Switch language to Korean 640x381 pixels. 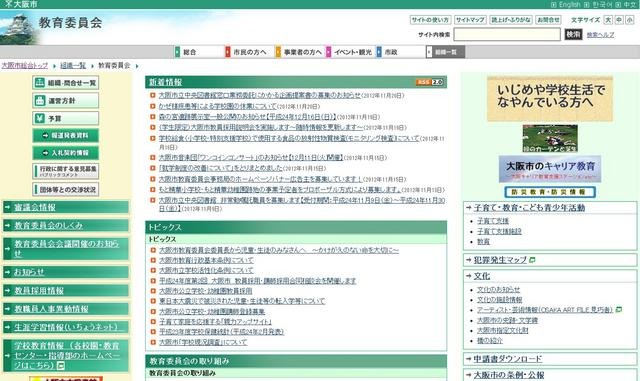coord(602,4)
